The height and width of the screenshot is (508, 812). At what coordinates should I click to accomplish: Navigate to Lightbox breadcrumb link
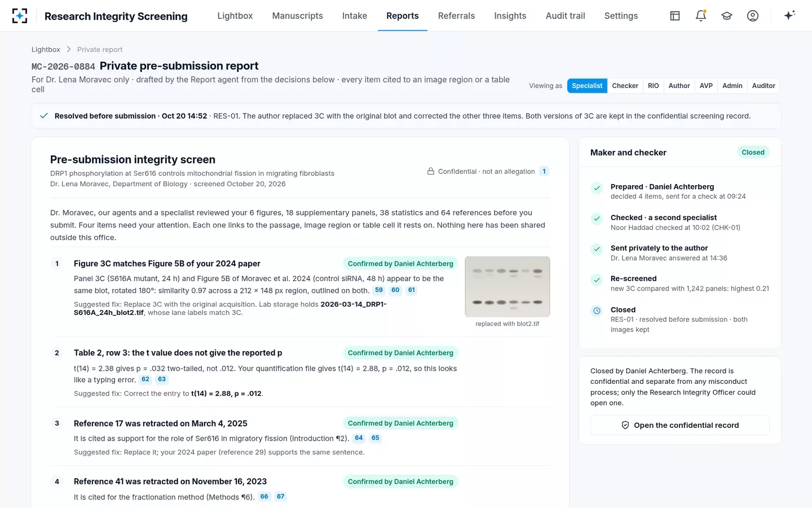pyautogui.click(x=46, y=50)
